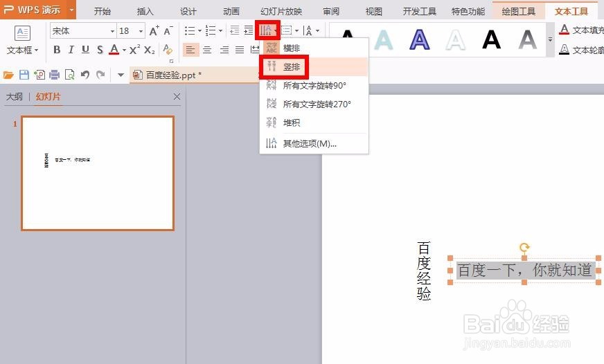The height and width of the screenshot is (364, 604).
Task: Apply the blue outlined WordArt style A
Action: click(420, 39)
